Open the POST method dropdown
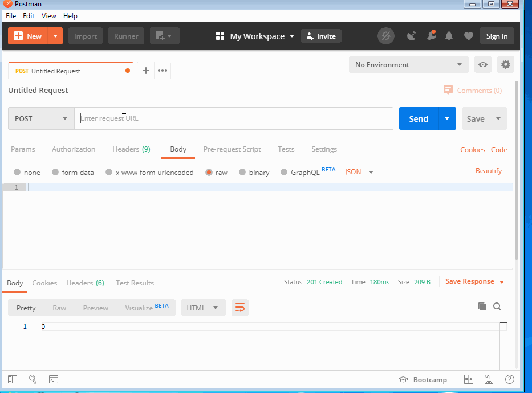The height and width of the screenshot is (393, 532). tap(40, 118)
